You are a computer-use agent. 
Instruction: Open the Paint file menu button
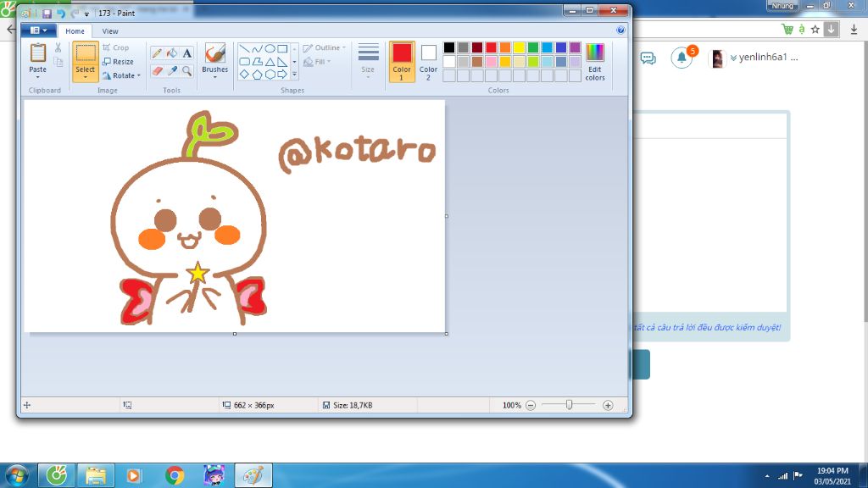(38, 30)
